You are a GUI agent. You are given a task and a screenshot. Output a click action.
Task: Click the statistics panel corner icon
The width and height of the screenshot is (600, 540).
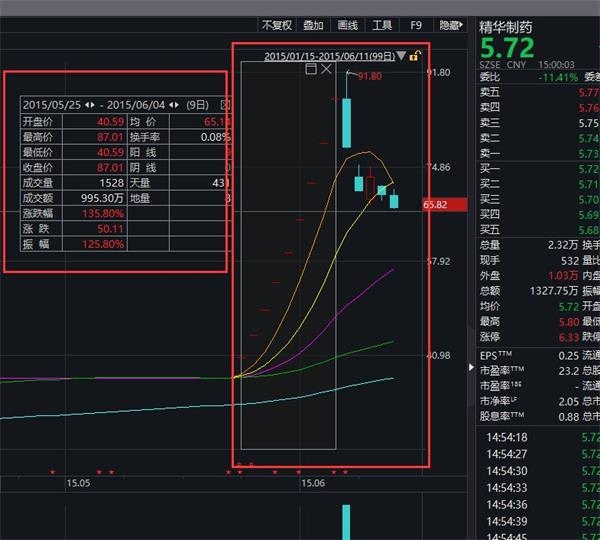224,104
